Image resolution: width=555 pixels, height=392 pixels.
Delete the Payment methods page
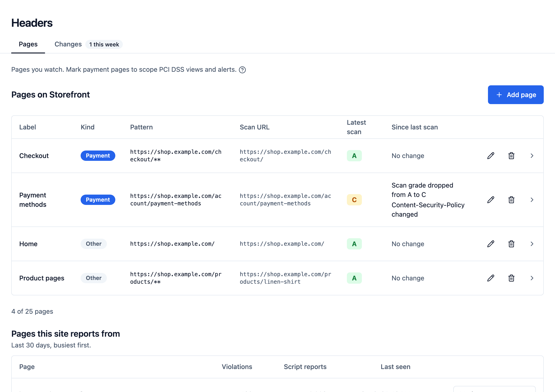[x=511, y=200]
